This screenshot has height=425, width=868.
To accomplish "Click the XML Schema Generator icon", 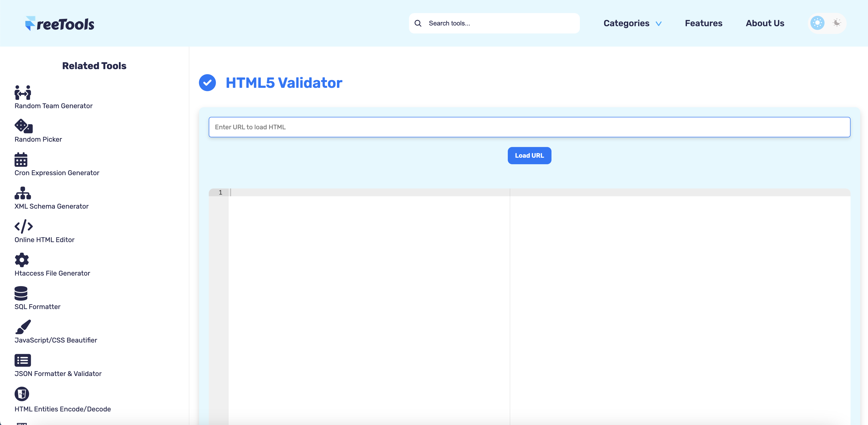I will [x=23, y=193].
